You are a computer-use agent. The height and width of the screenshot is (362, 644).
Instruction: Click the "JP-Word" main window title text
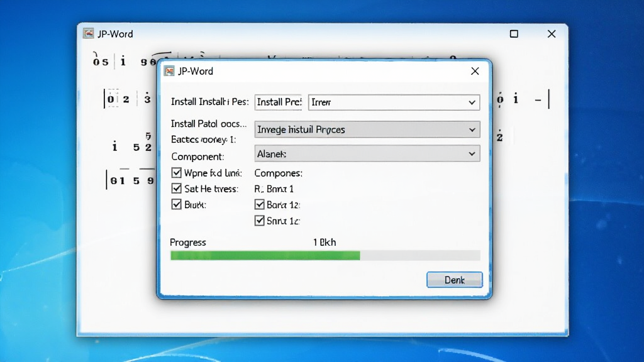point(115,34)
